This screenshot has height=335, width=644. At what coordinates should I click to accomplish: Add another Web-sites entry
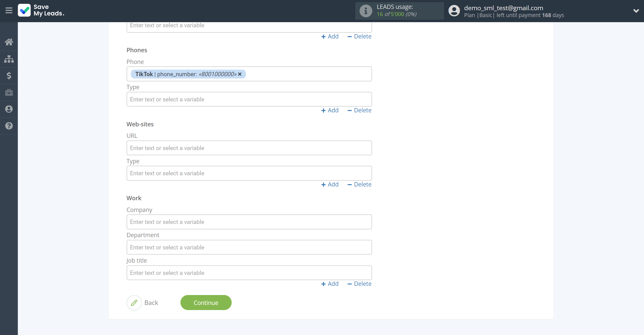click(330, 184)
